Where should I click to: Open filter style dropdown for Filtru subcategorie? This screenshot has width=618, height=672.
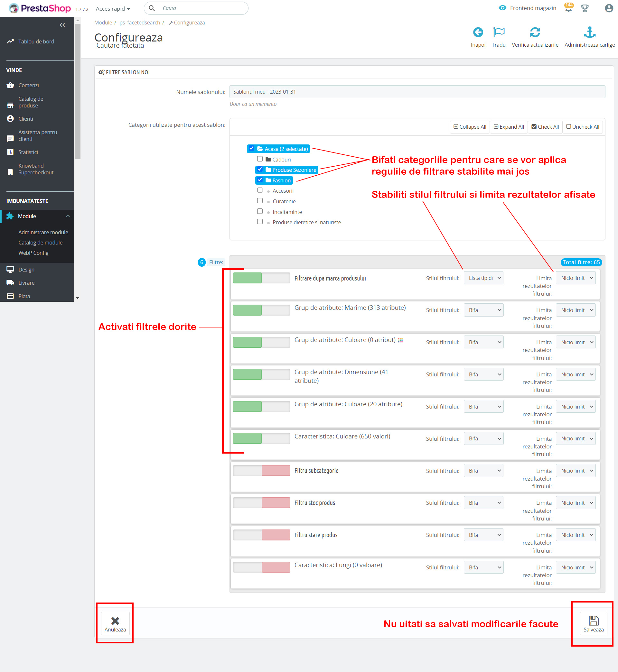483,471
